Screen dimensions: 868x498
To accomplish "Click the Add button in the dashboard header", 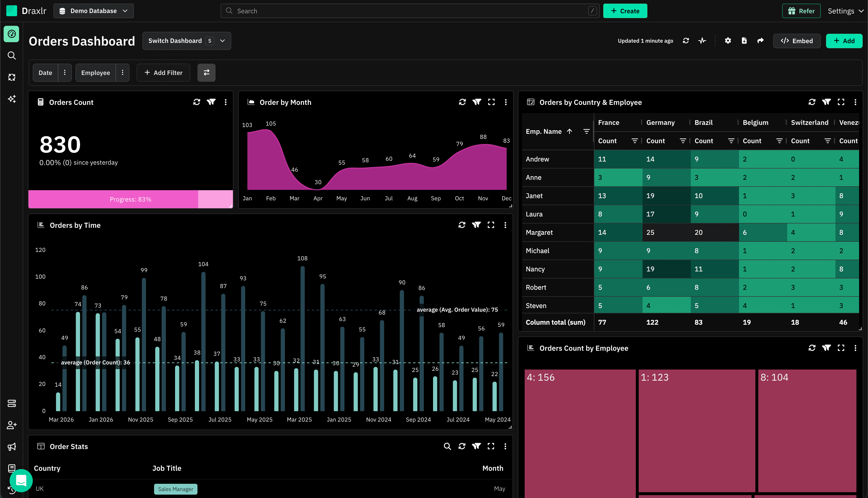I will click(844, 41).
